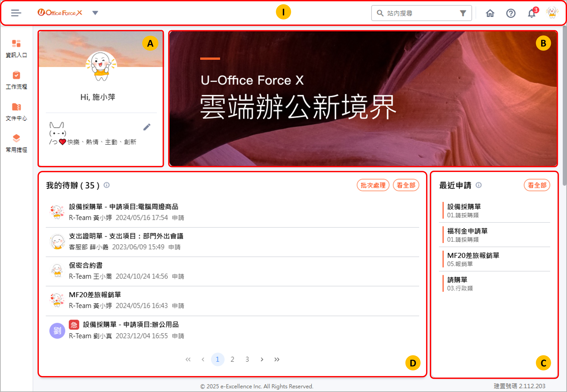
Task: Open help with the question mark icon
Action: point(511,13)
